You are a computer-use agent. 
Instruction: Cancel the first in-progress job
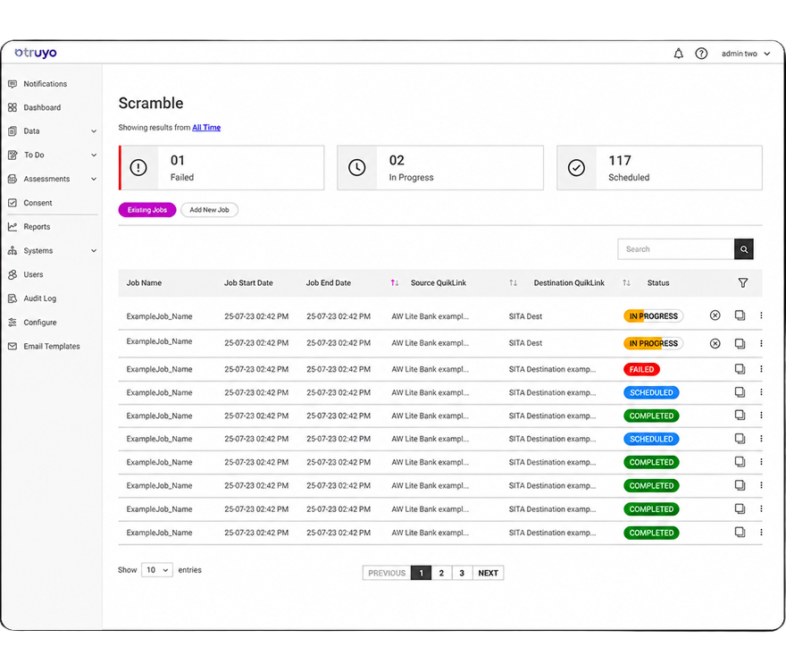pos(715,315)
